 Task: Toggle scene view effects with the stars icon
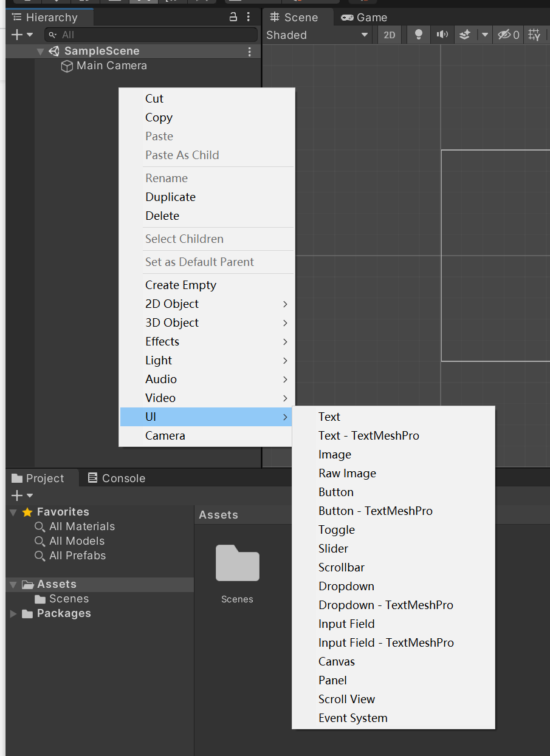[464, 35]
